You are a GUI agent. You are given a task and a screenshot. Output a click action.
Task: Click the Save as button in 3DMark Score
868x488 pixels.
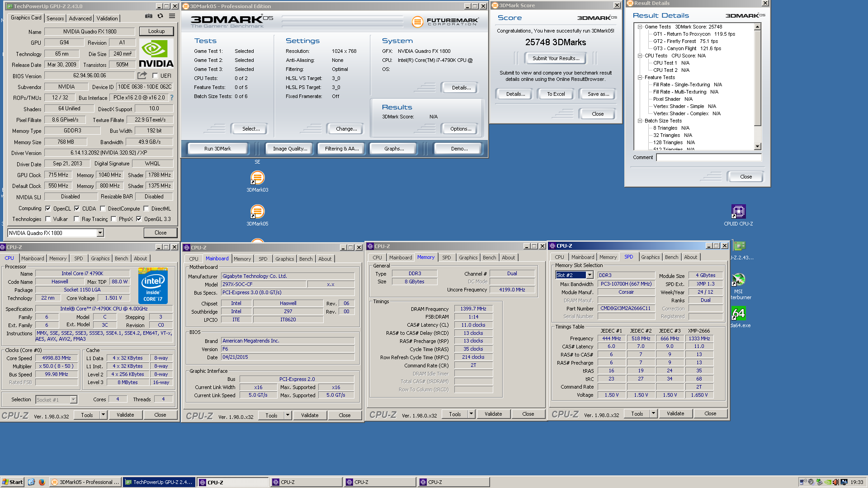click(598, 94)
